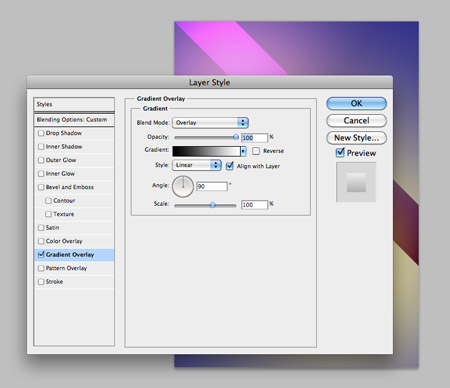Disable the Preview checkbox
The width and height of the screenshot is (450, 388).
(x=340, y=153)
